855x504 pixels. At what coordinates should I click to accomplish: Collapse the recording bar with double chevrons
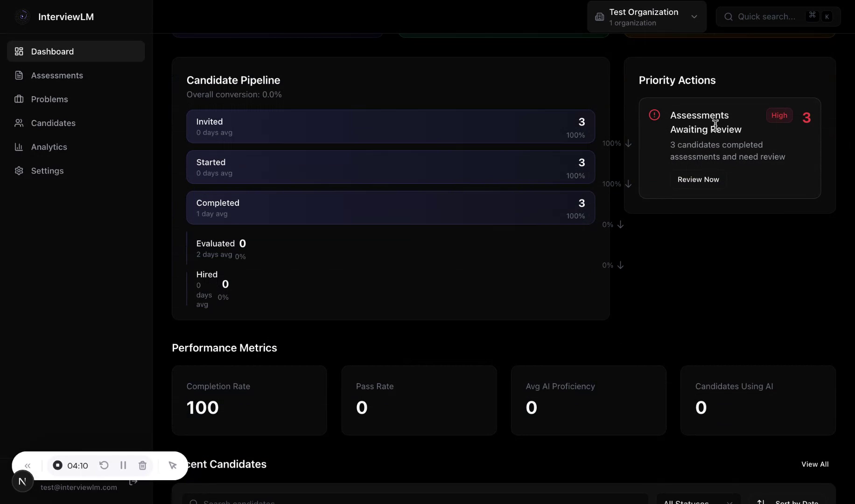[28, 465]
